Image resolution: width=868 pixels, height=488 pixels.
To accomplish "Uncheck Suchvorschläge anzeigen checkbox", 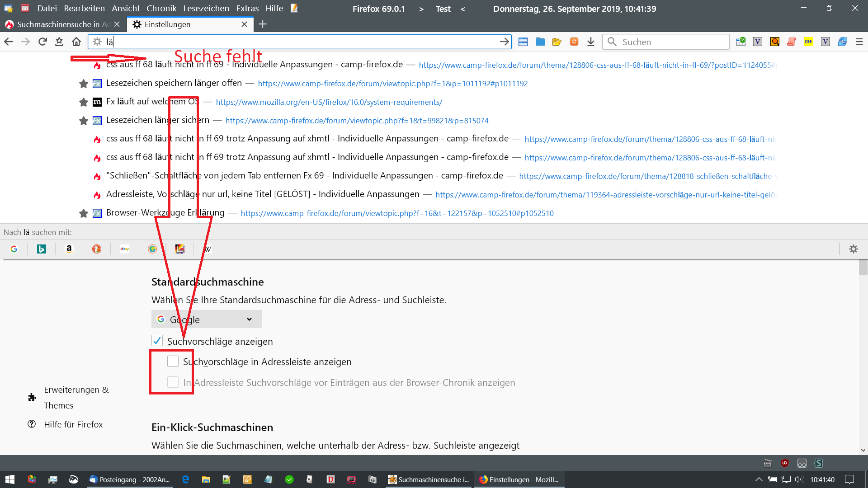I will click(157, 341).
